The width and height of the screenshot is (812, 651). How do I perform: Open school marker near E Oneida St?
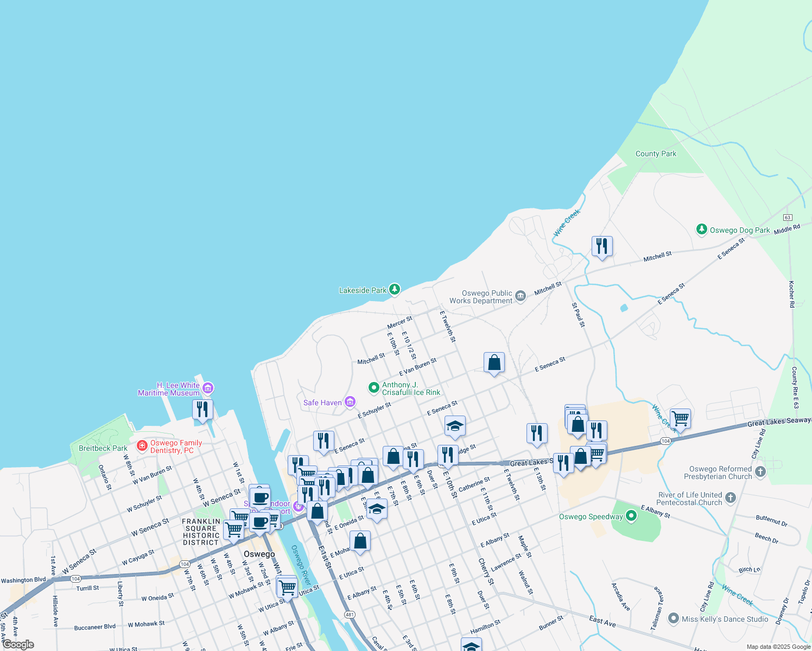(377, 509)
